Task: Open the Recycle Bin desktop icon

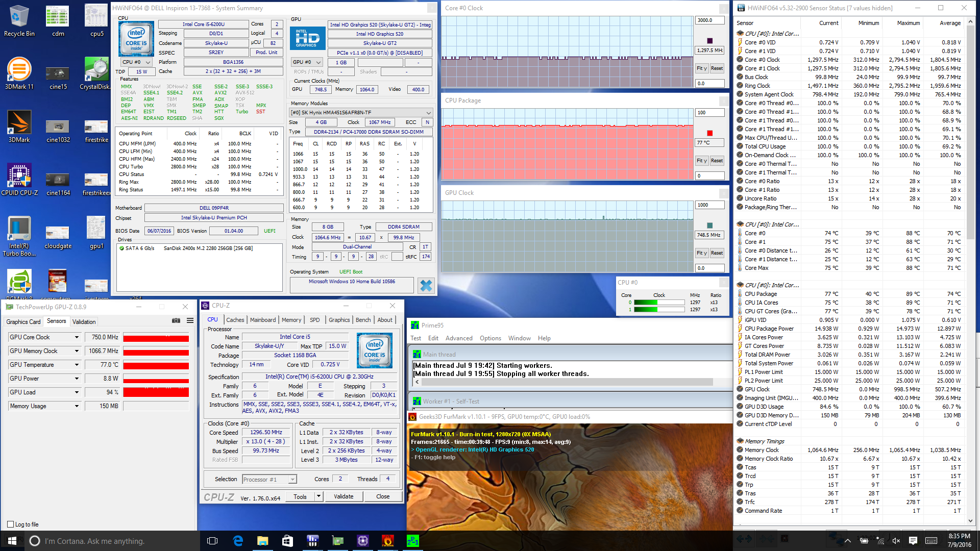Action: [19, 21]
